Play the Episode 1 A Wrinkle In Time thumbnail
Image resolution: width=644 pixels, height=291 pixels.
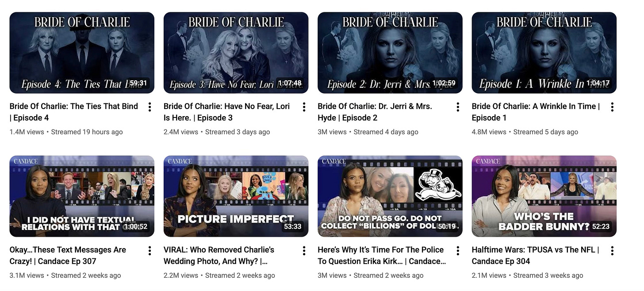(544, 53)
